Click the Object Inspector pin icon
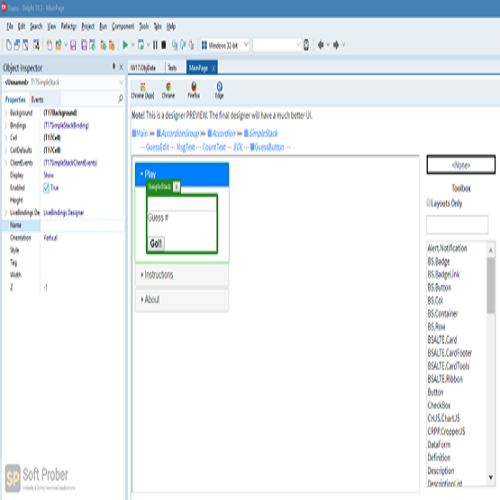 click(114, 67)
